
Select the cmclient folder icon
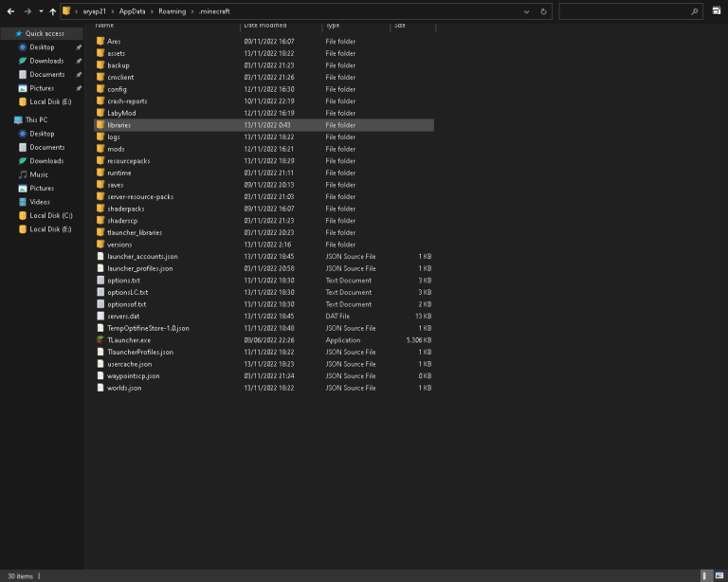(100, 77)
